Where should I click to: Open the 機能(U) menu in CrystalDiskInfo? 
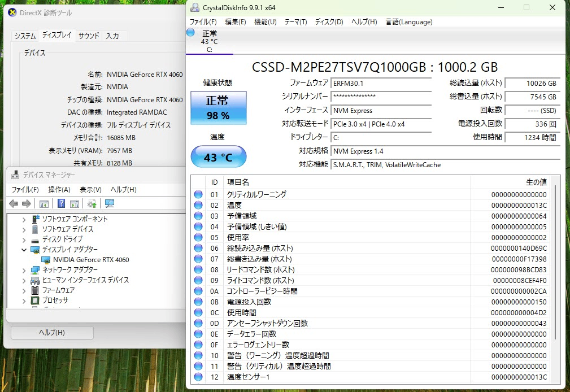266,22
